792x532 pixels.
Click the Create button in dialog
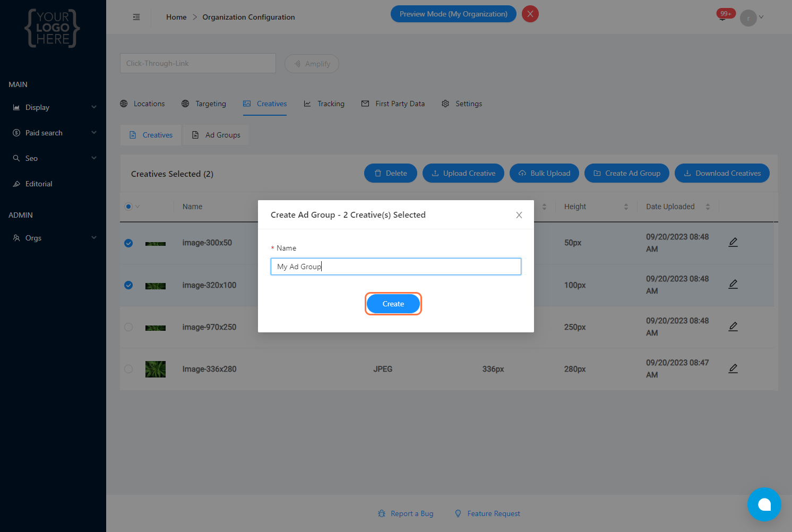[x=393, y=304]
